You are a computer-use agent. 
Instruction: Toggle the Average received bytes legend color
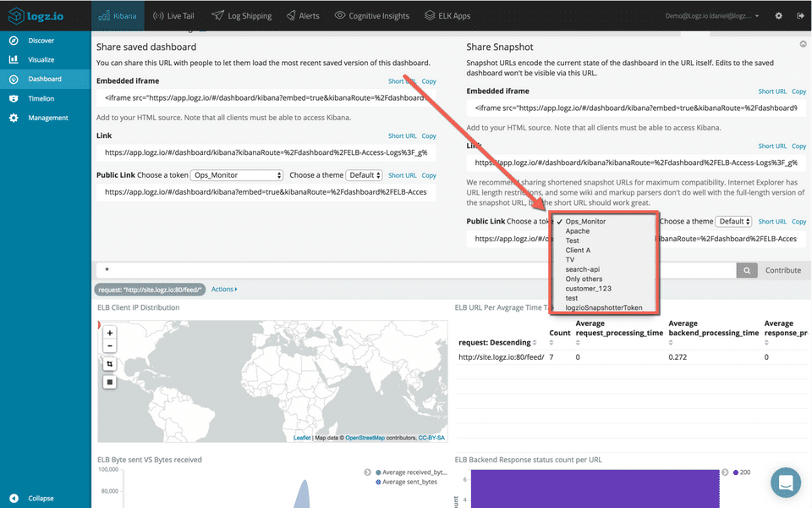pyautogui.click(x=379, y=472)
